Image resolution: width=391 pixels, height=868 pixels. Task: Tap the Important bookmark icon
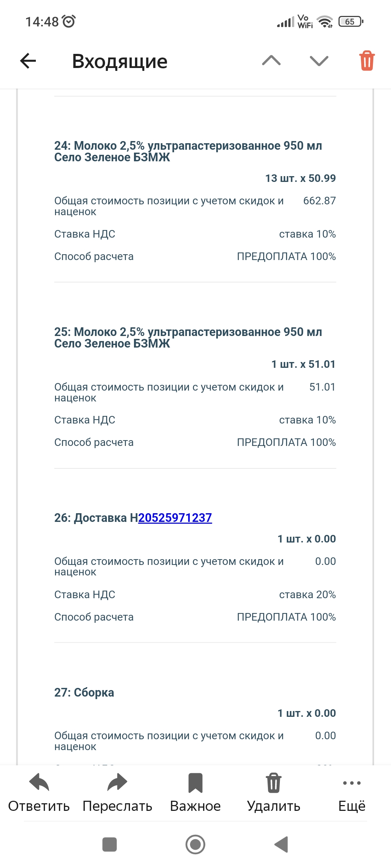pos(195,783)
